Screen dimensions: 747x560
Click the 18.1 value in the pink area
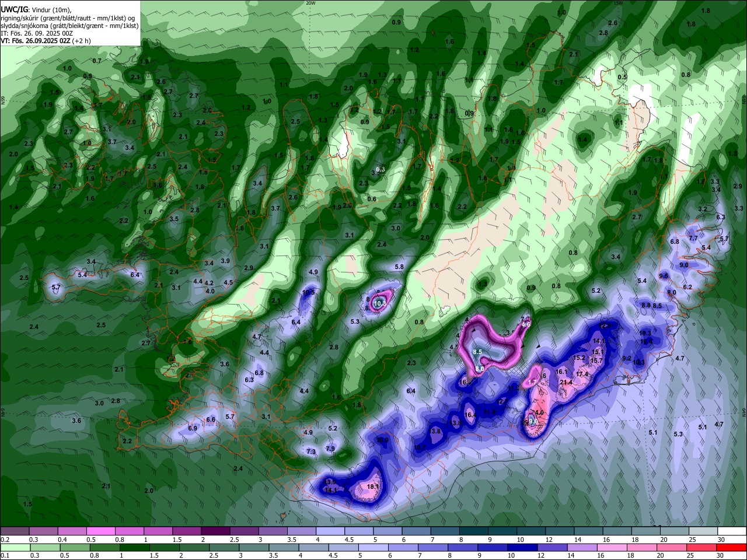tap(373, 487)
